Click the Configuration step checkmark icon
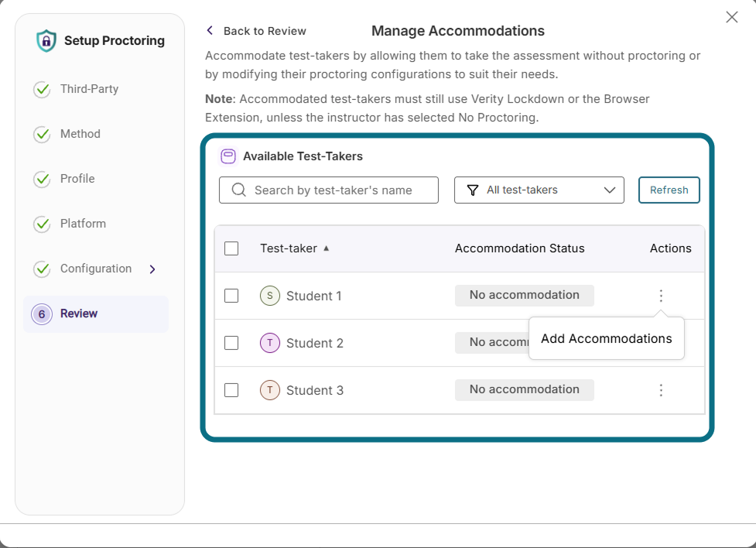 point(42,269)
